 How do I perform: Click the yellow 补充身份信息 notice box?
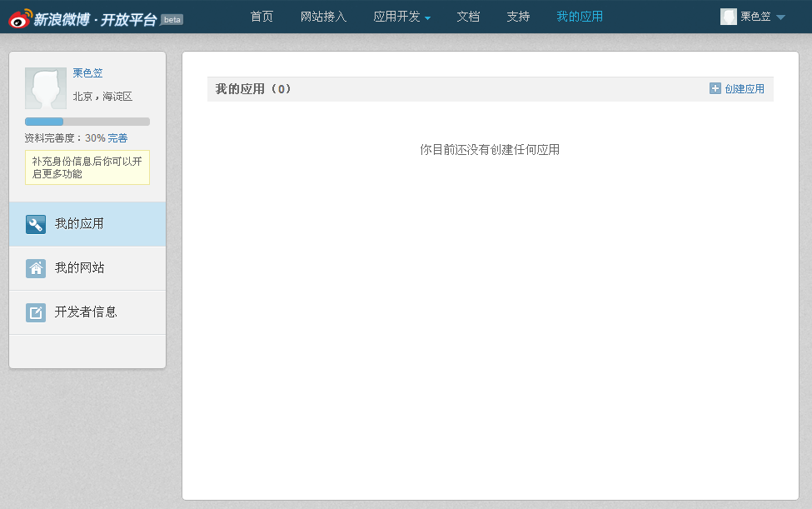(87, 167)
